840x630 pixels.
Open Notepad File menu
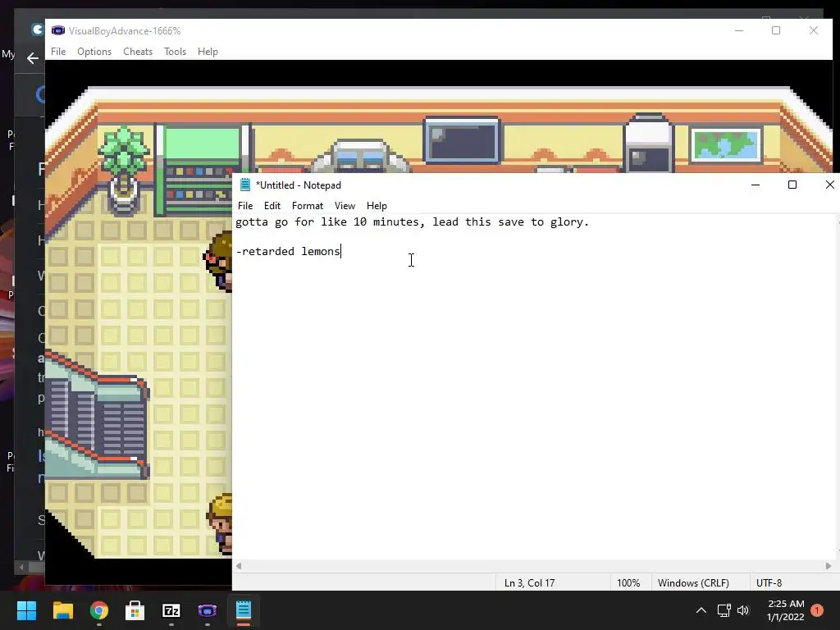245,206
